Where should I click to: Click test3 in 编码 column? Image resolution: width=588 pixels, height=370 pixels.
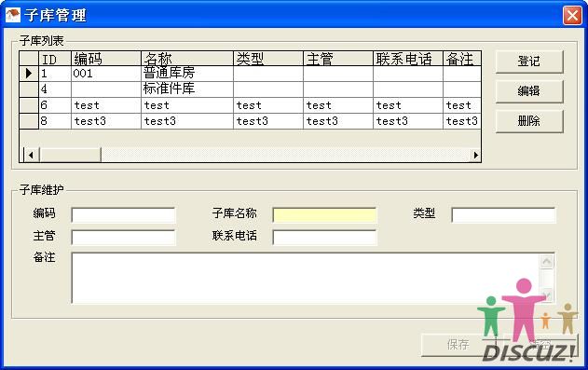pyautogui.click(x=106, y=121)
